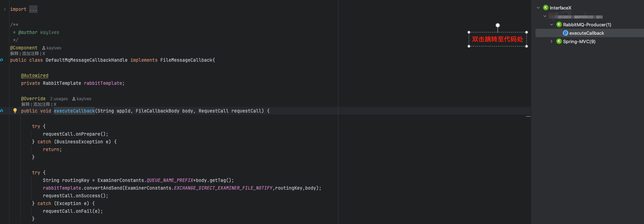
Task: Collapse the InterfaceX root node
Action: [x=538, y=8]
